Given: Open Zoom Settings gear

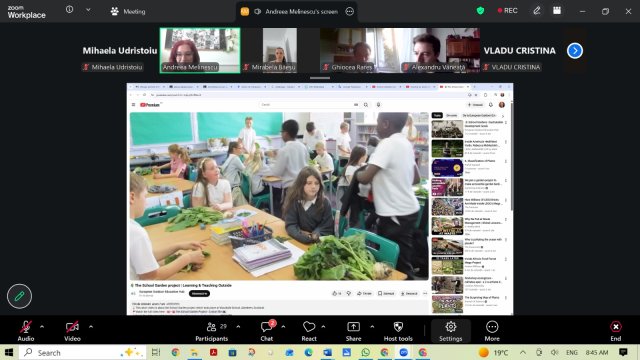Looking at the screenshot, I should [x=451, y=331].
